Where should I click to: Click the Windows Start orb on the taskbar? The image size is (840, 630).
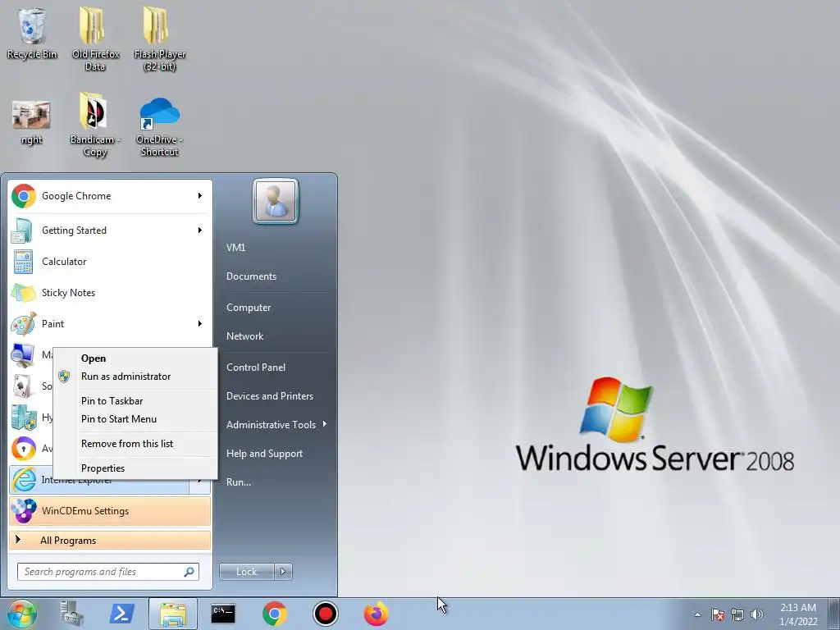22,614
